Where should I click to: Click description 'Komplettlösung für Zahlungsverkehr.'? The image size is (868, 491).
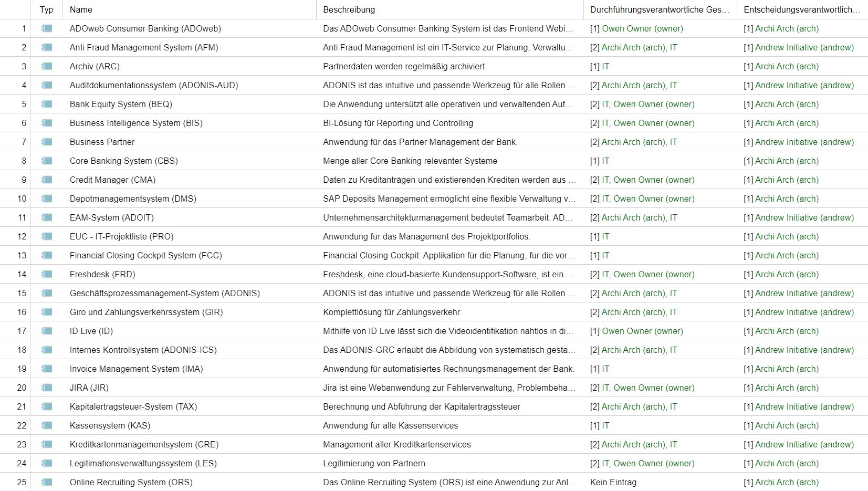tap(392, 312)
